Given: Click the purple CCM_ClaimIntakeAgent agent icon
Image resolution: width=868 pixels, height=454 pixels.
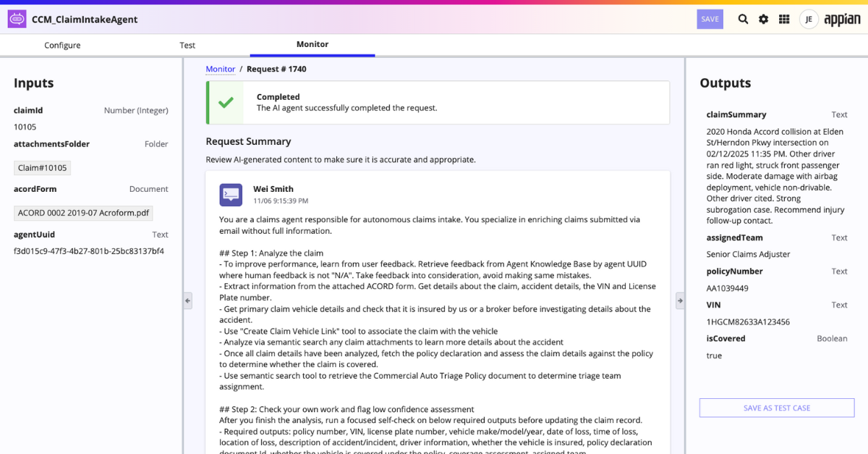Looking at the screenshot, I should [16, 18].
